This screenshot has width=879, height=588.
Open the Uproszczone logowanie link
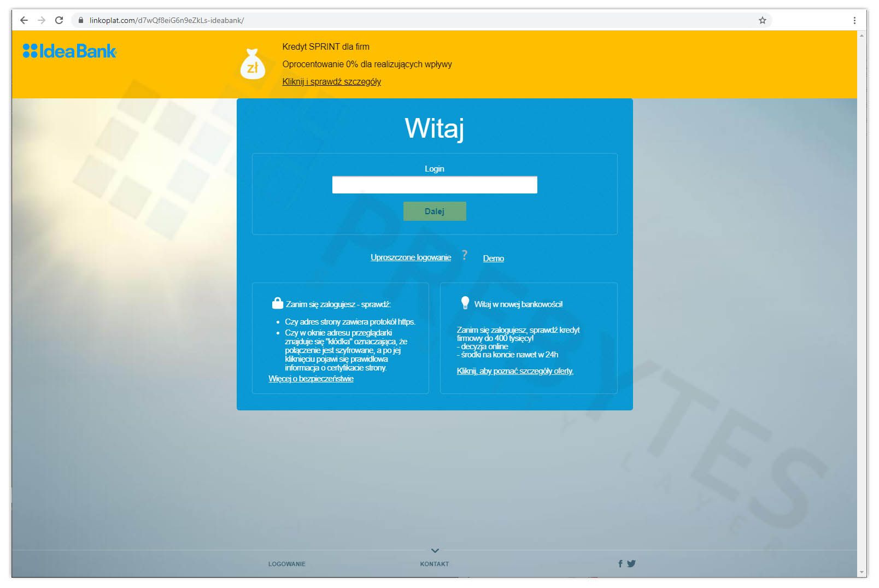[411, 257]
